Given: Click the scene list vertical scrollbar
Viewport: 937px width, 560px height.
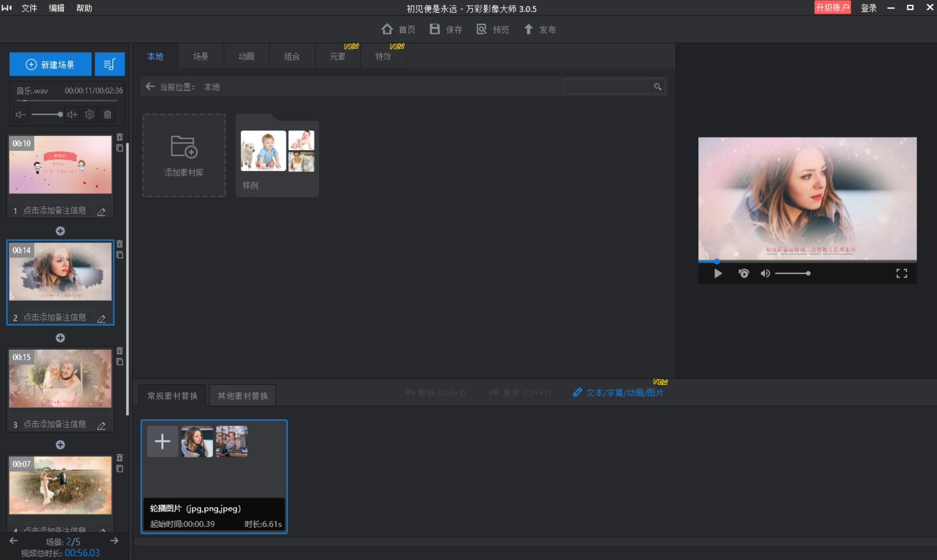Looking at the screenshot, I should [x=127, y=279].
